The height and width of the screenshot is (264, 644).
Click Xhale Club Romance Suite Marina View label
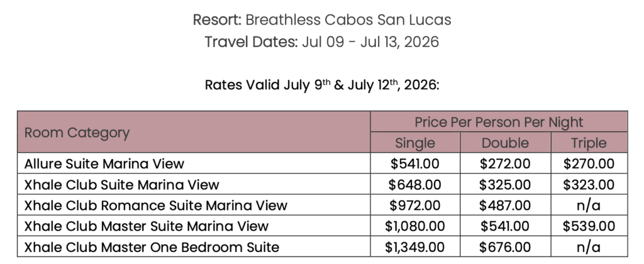coord(155,206)
